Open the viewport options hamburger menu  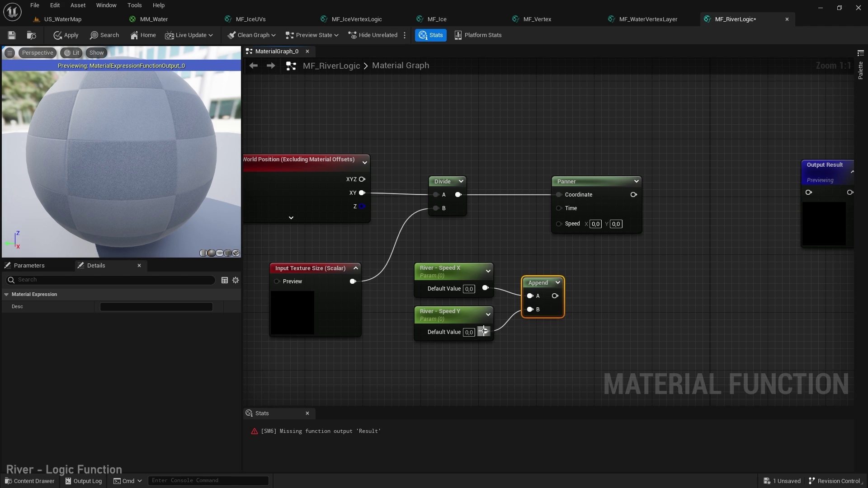9,53
